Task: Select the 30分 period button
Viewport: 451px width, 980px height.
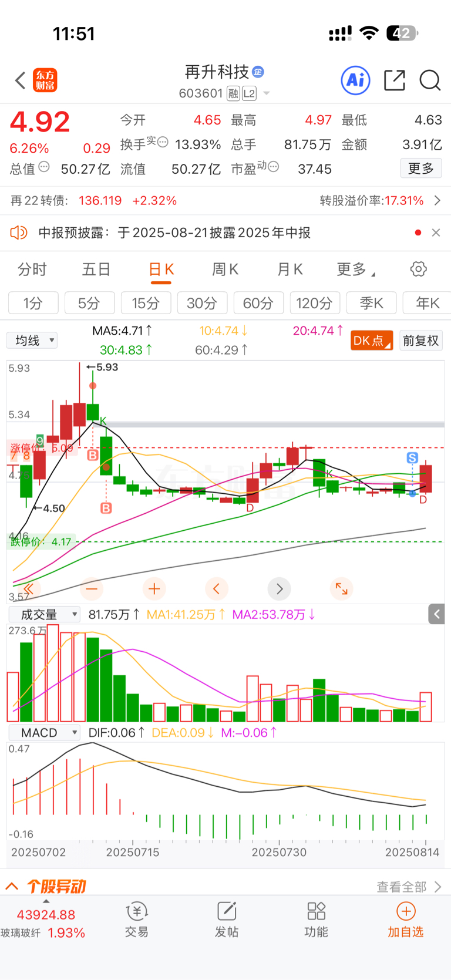Action: tap(203, 303)
